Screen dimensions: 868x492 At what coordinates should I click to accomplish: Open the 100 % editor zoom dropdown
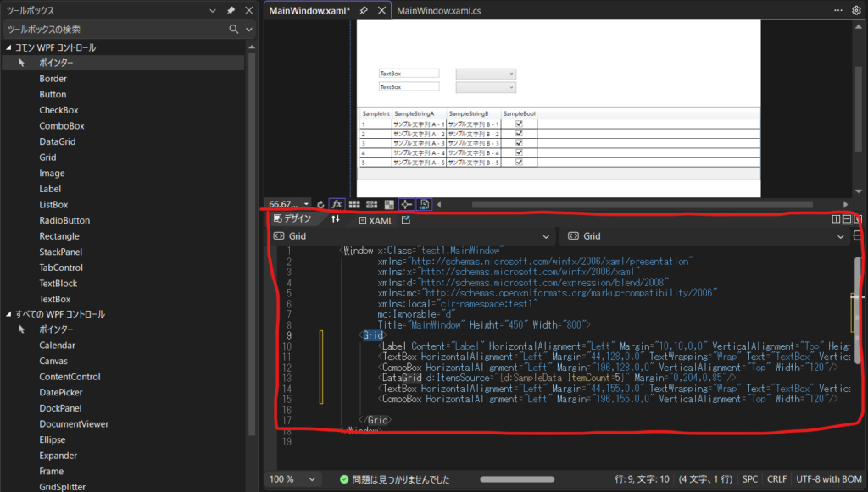click(313, 478)
